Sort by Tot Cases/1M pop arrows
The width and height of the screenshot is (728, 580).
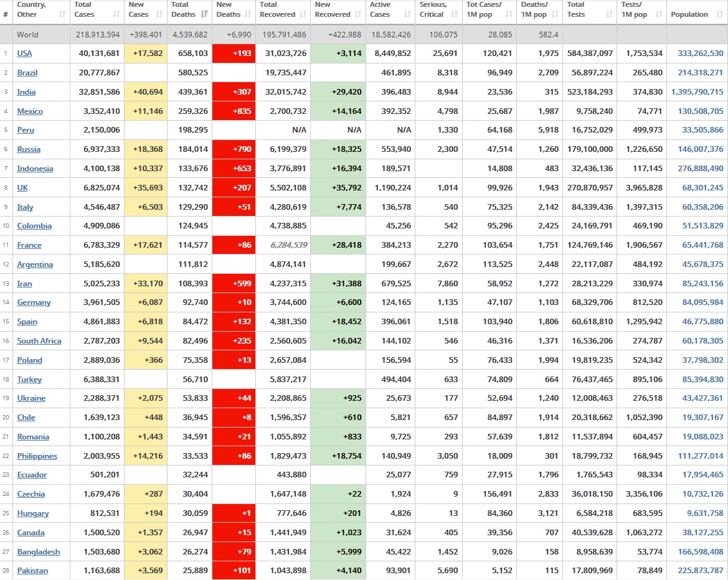coord(509,14)
